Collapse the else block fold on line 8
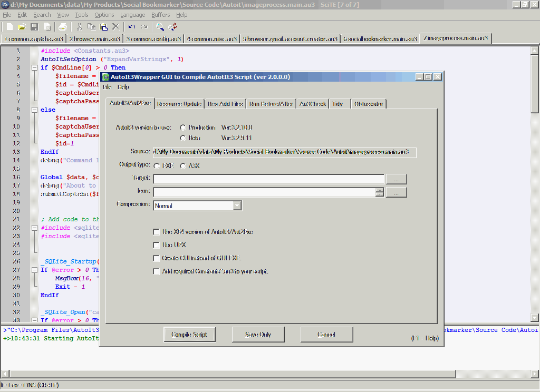The width and height of the screenshot is (540, 392). tap(34, 110)
